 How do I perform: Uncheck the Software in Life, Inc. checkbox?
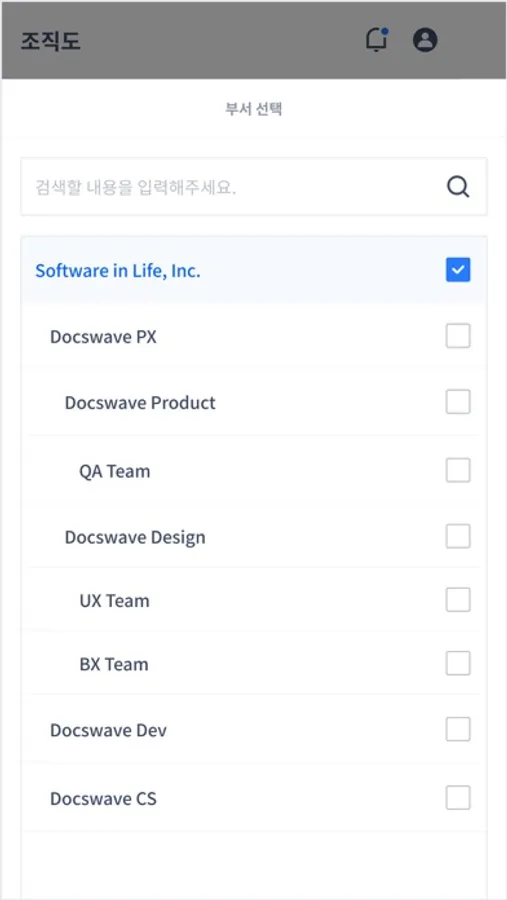coord(458,270)
